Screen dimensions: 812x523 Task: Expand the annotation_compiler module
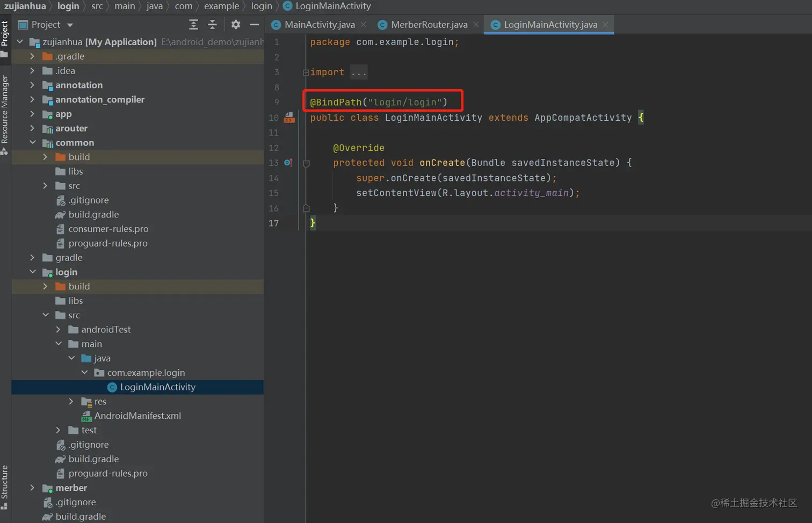[x=32, y=99]
